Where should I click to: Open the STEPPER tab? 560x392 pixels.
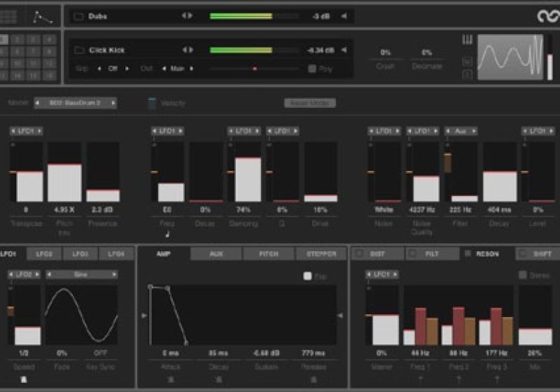[321, 254]
